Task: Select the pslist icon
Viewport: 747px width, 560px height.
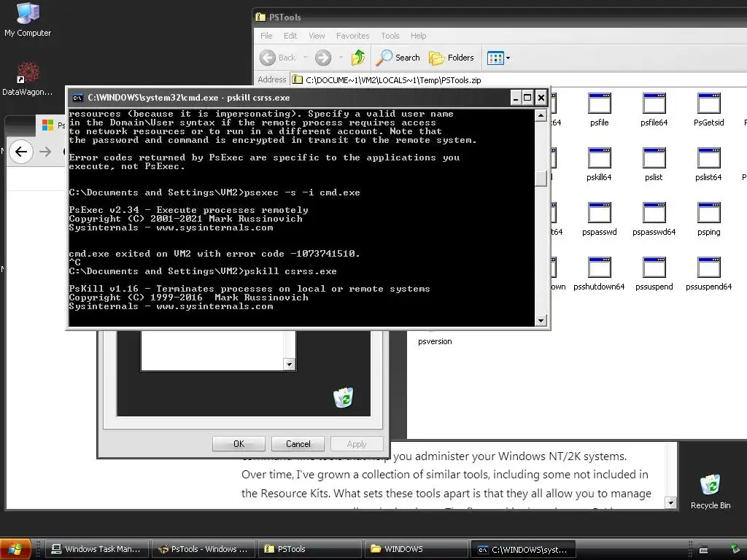Action: tap(654, 164)
